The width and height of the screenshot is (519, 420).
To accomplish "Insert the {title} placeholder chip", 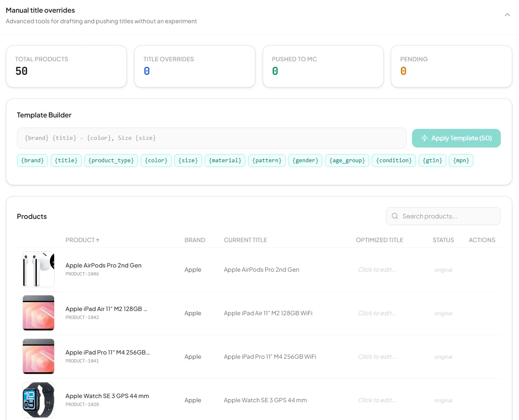I will pos(66,161).
